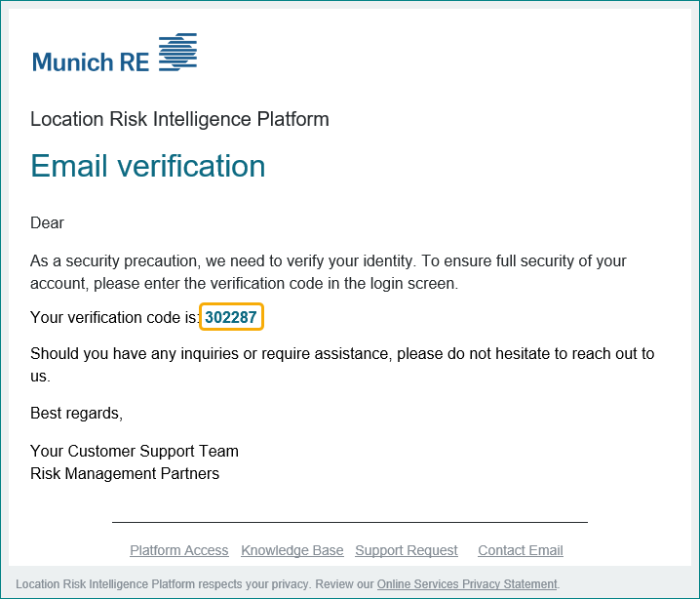Open the Online Services Privacy Statement link
700x599 pixels.
click(x=467, y=584)
